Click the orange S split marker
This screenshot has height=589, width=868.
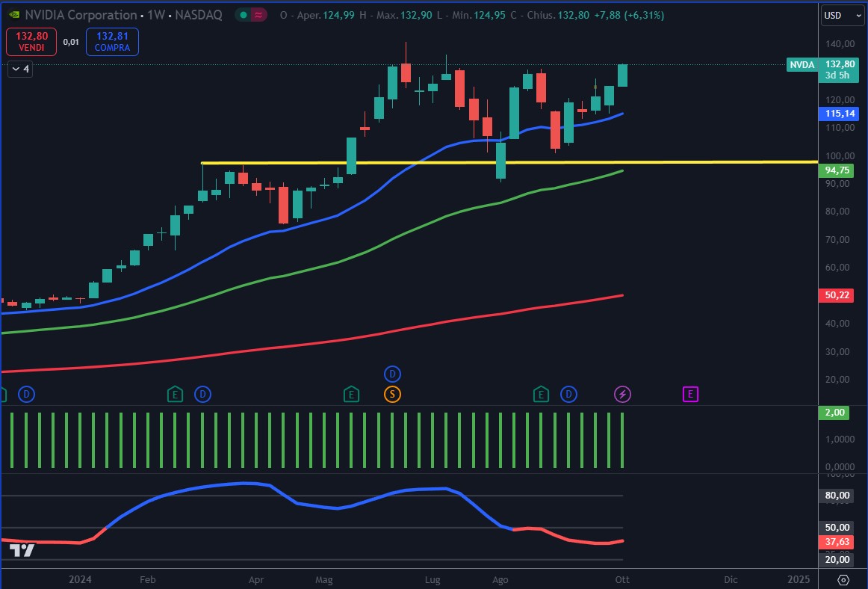(x=392, y=394)
